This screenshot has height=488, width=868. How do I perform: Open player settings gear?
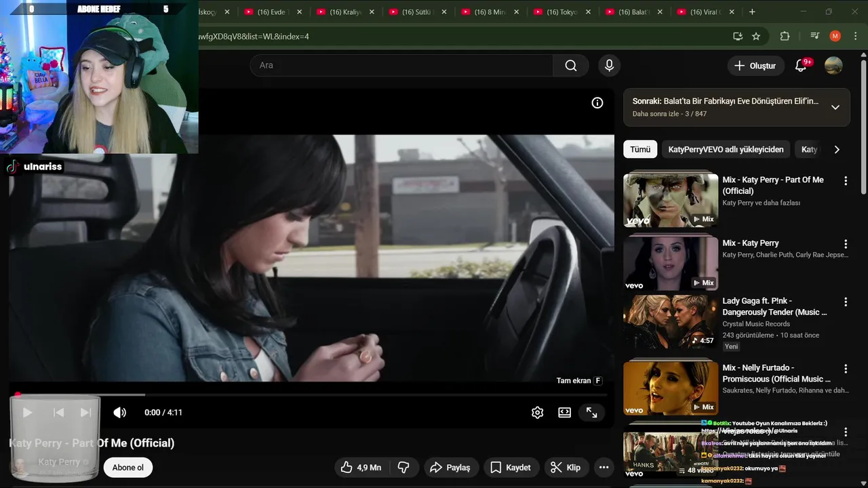click(538, 412)
